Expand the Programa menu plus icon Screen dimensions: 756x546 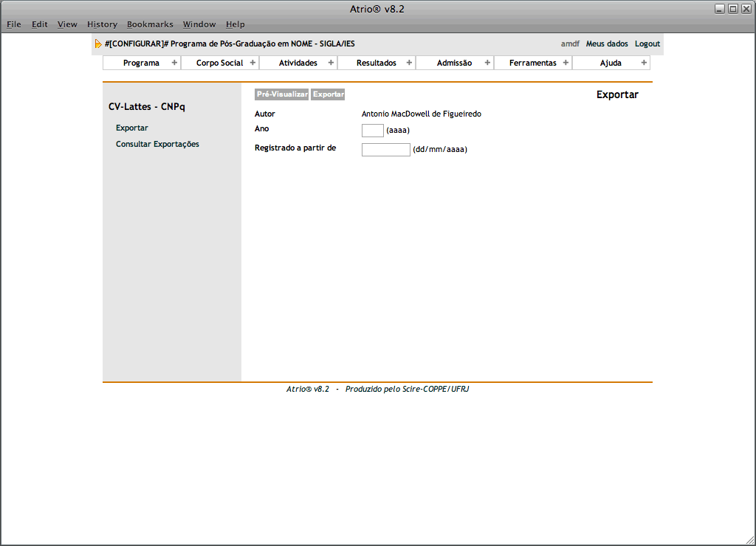[174, 63]
